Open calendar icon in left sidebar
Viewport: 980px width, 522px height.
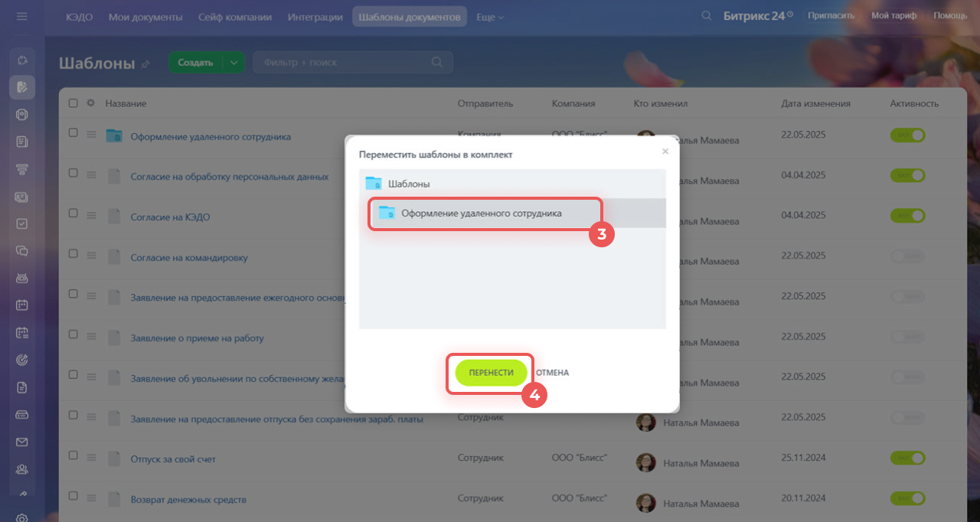tap(22, 305)
